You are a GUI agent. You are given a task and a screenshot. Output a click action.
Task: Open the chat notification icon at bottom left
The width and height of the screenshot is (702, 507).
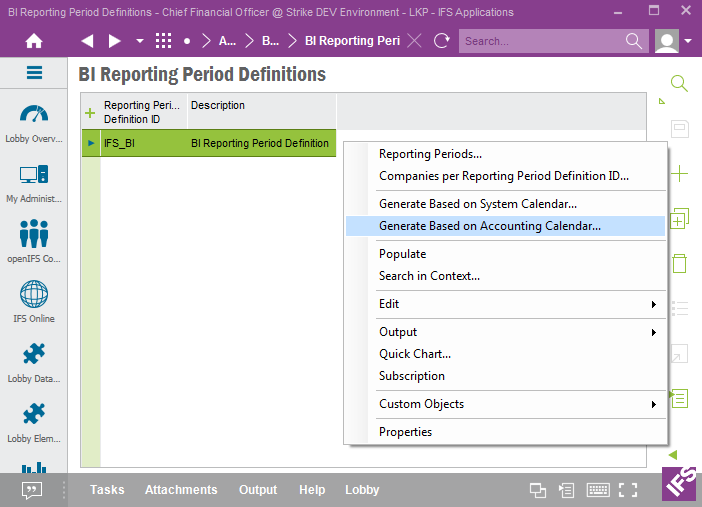[x=32, y=490]
